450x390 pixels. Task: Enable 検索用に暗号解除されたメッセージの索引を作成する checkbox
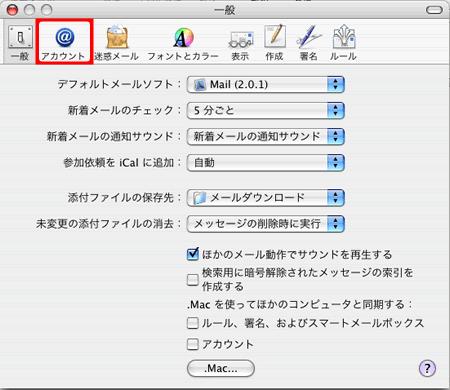point(193,280)
